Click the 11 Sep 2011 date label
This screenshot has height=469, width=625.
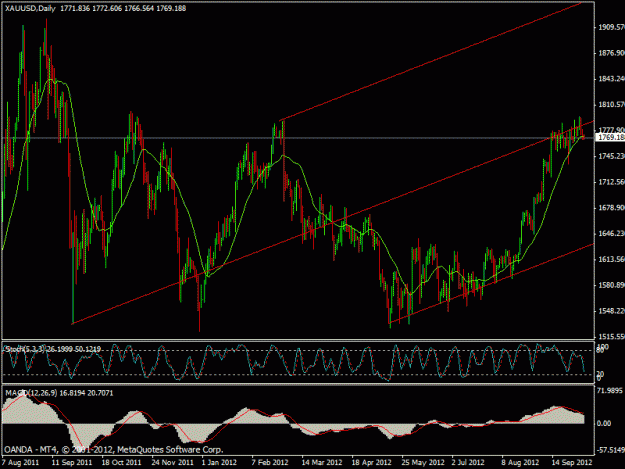pos(72,463)
